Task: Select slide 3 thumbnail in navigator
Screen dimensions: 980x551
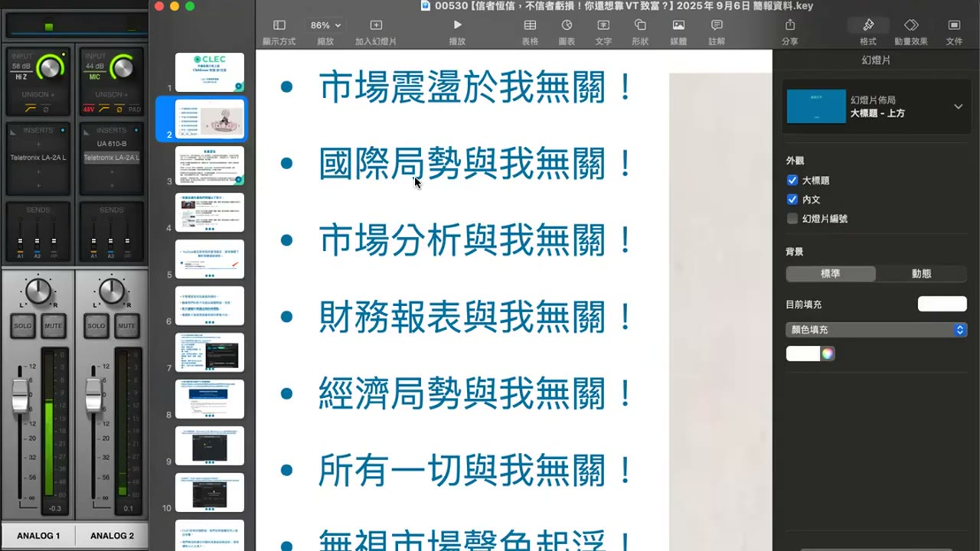Action: pyautogui.click(x=210, y=165)
